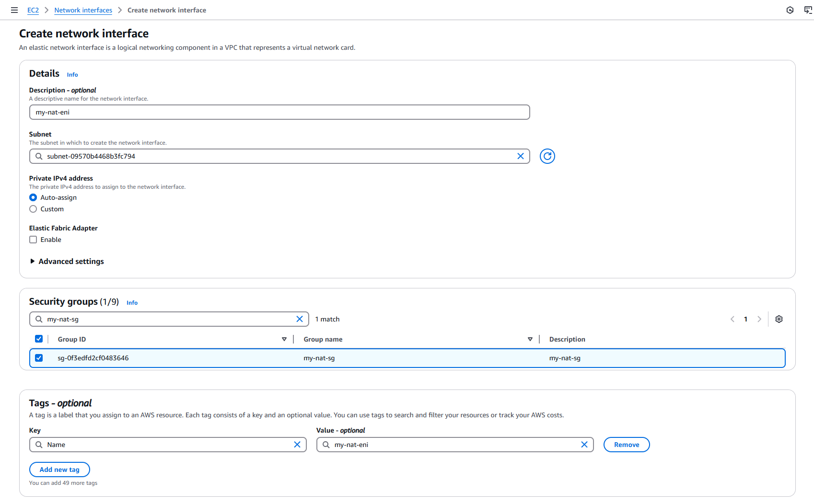Edit the tag Key input

pyautogui.click(x=168, y=445)
